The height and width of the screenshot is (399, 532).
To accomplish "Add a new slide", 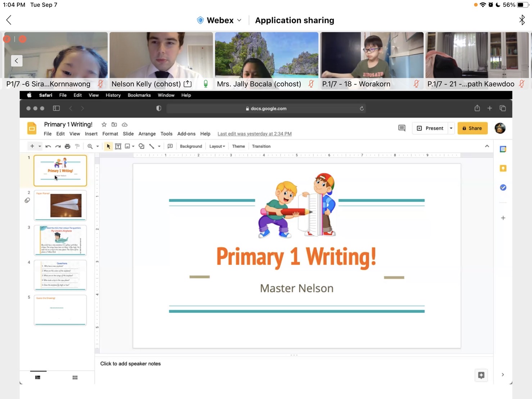I will pos(32,146).
